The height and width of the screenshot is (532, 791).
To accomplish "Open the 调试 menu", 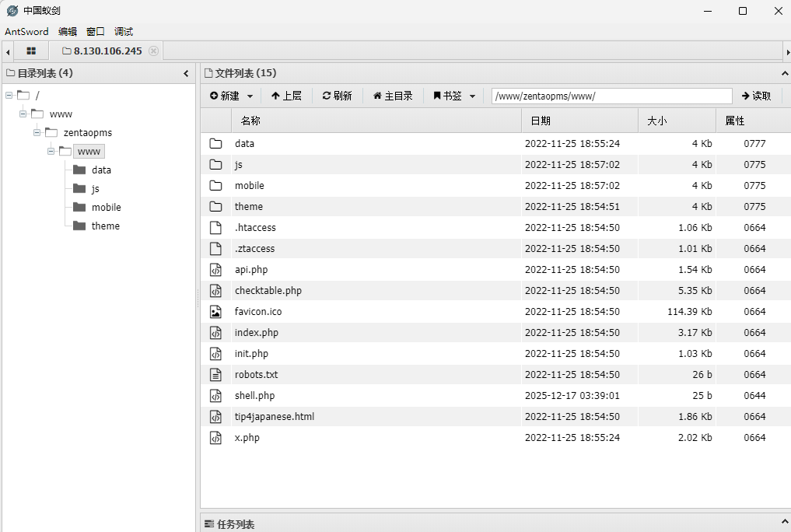I will pos(124,32).
